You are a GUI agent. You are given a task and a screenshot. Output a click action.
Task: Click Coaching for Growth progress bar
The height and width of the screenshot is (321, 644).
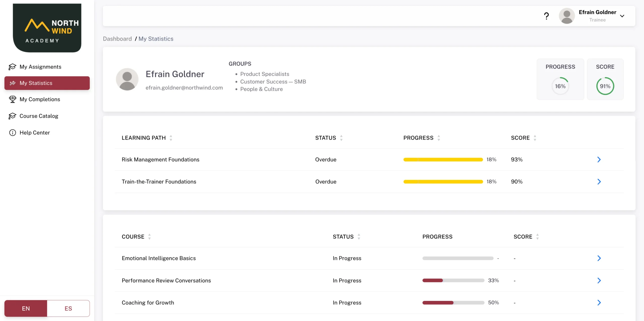click(453, 303)
